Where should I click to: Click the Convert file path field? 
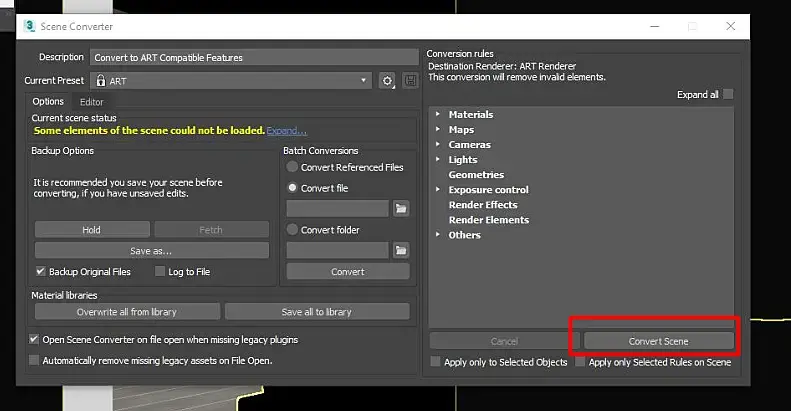337,208
